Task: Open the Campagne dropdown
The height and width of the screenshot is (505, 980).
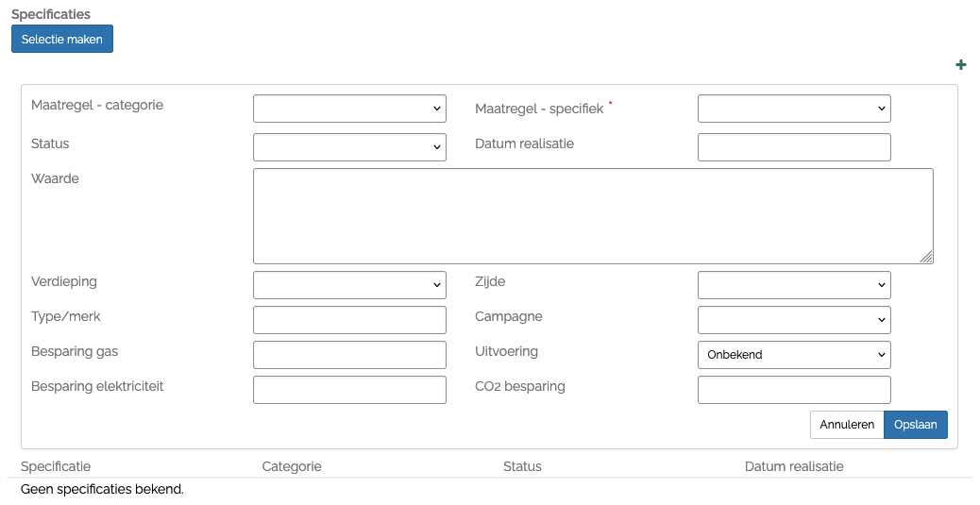Action: pyautogui.click(x=793, y=320)
